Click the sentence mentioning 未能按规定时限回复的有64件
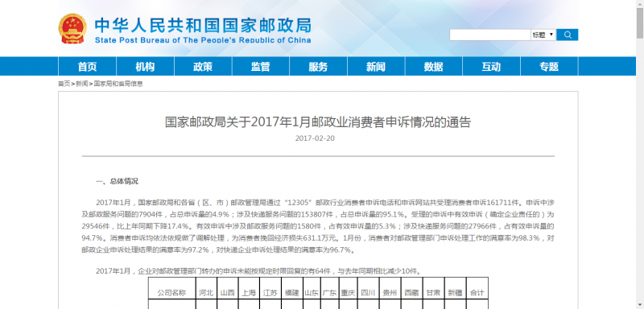Image resolution: width=644 pixels, height=309 pixels. pyautogui.click(x=258, y=271)
